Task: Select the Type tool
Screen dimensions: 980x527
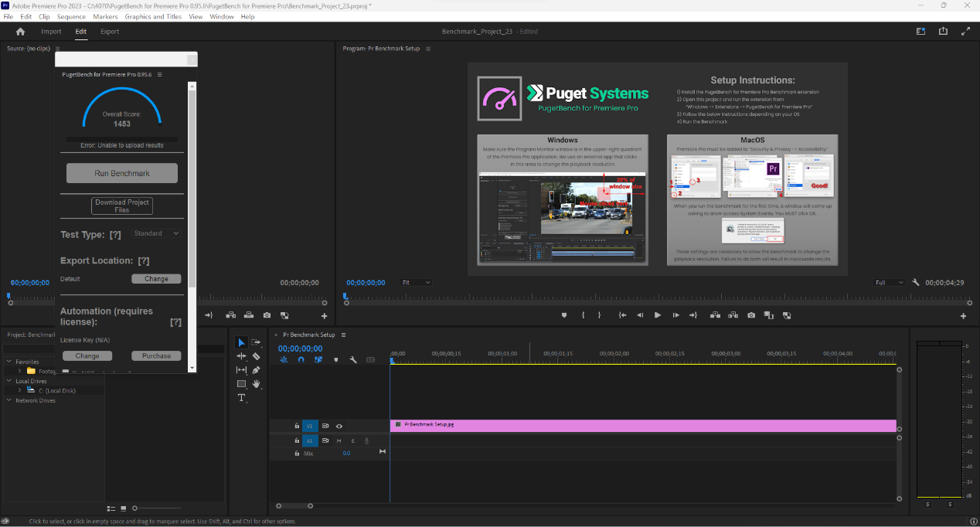Action: [241, 398]
